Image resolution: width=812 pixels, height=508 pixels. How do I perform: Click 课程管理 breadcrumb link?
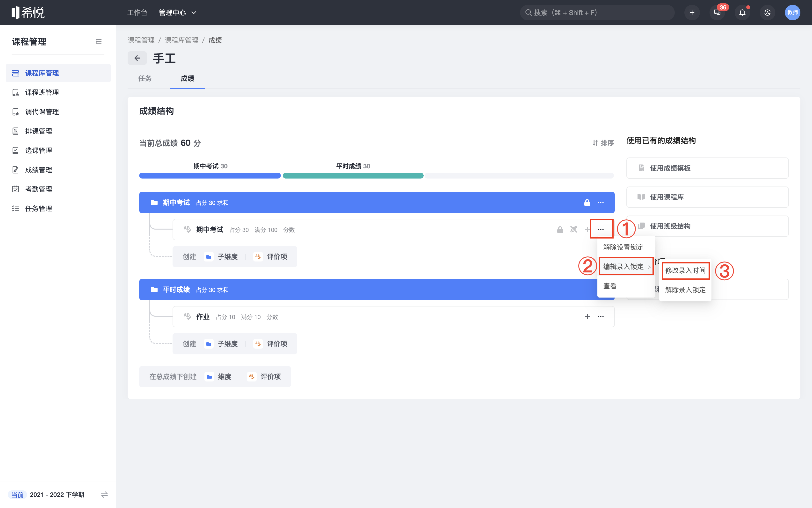[141, 40]
